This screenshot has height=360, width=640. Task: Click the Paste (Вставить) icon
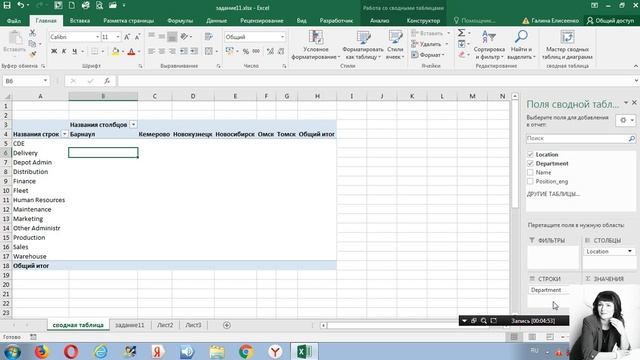point(15,39)
